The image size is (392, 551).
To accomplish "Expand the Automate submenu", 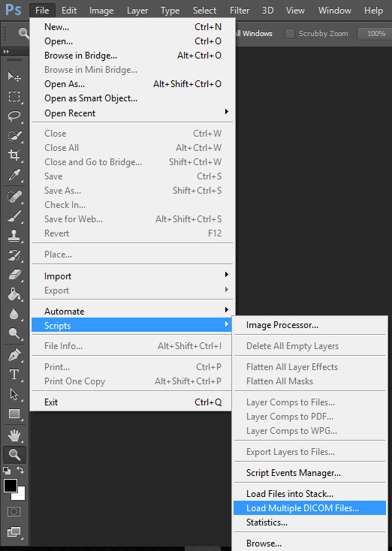I will point(132,312).
